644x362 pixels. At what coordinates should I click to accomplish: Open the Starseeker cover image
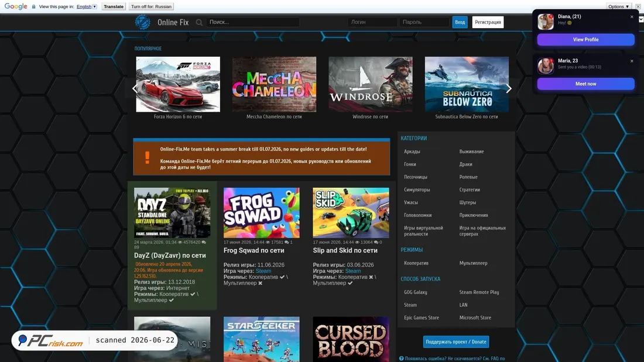pyautogui.click(x=262, y=339)
